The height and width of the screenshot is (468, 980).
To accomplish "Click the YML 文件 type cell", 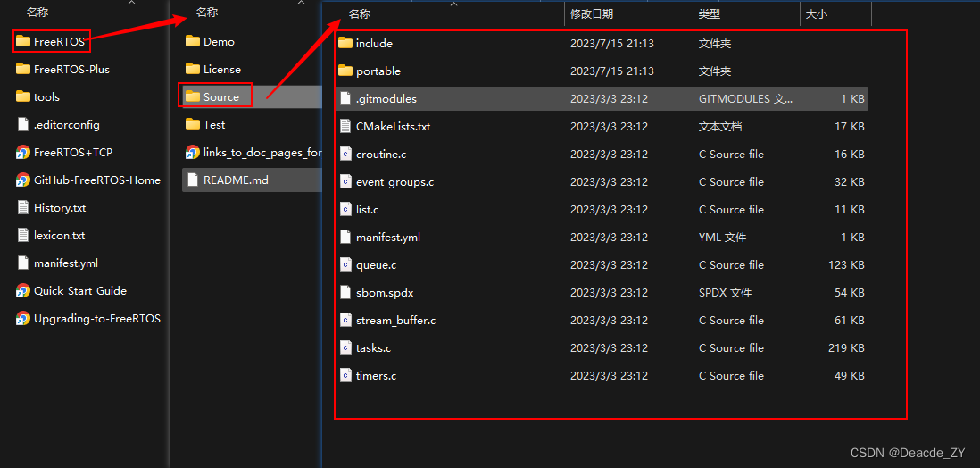I will [x=722, y=238].
